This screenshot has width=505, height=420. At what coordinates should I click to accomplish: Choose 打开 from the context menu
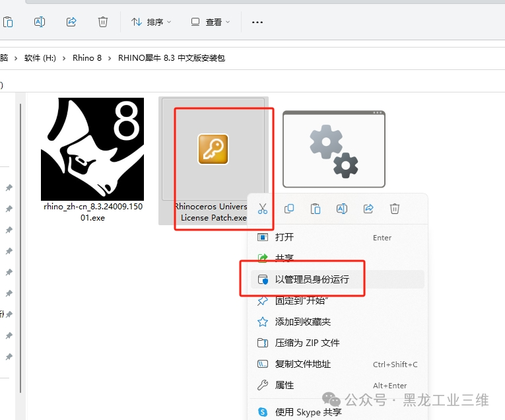[337, 237]
